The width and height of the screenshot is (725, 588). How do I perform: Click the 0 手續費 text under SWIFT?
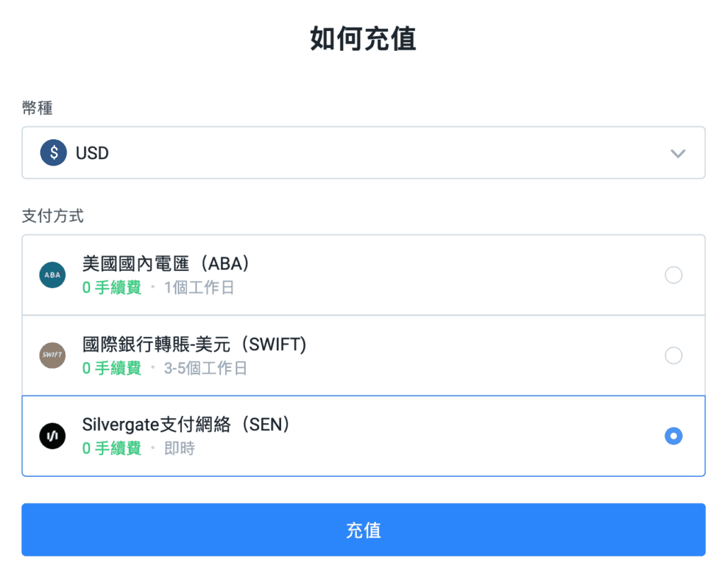click(112, 369)
